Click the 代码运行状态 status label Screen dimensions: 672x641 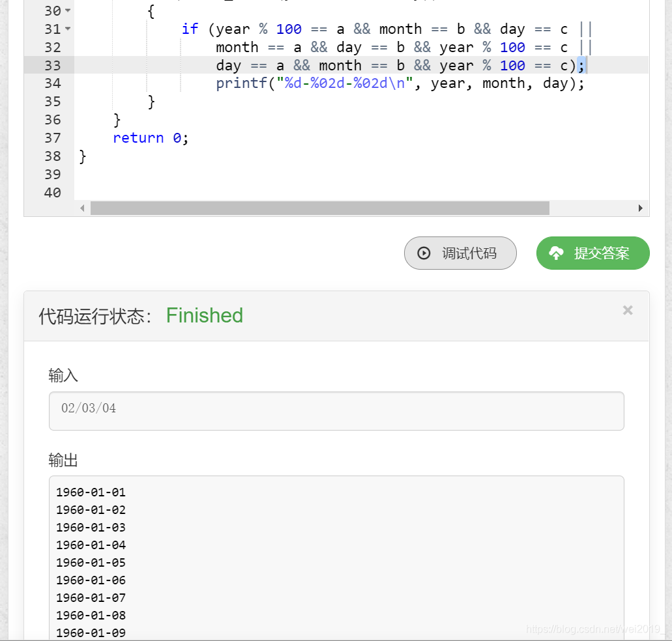95,317
